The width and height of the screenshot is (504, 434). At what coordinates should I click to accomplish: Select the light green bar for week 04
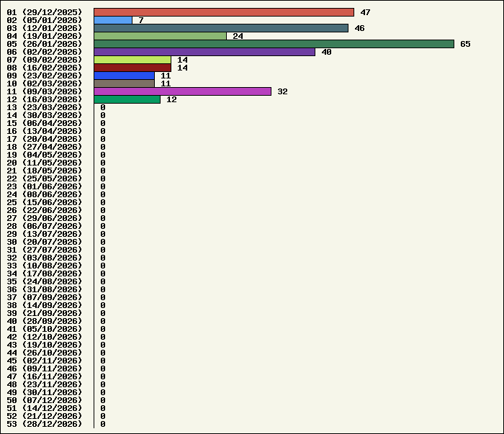point(160,36)
